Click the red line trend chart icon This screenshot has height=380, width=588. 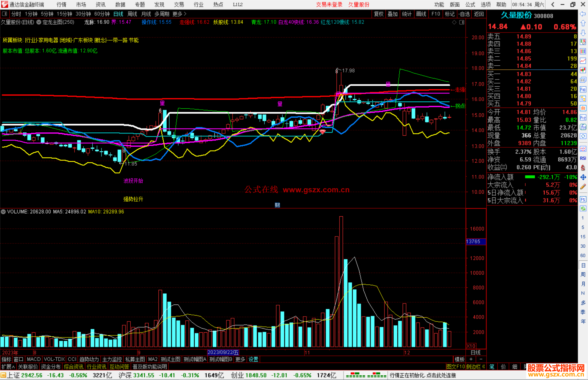tap(583, 60)
